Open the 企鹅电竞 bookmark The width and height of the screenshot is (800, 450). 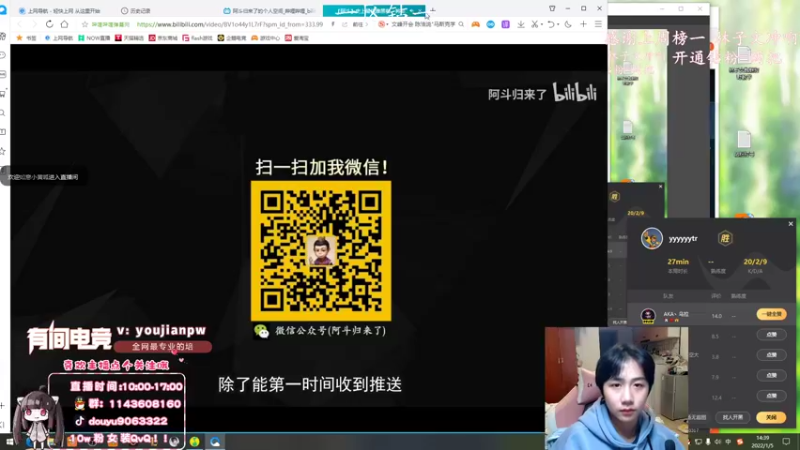coord(232,38)
